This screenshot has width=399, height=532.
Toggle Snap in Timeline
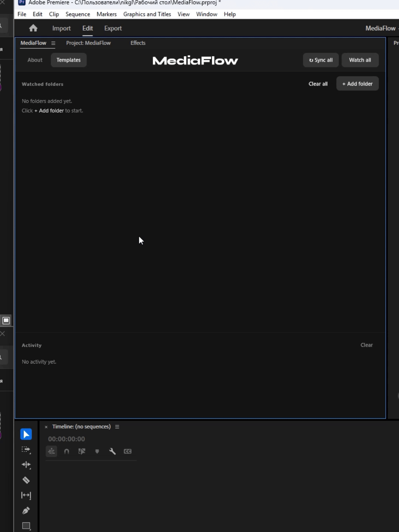[66, 451]
